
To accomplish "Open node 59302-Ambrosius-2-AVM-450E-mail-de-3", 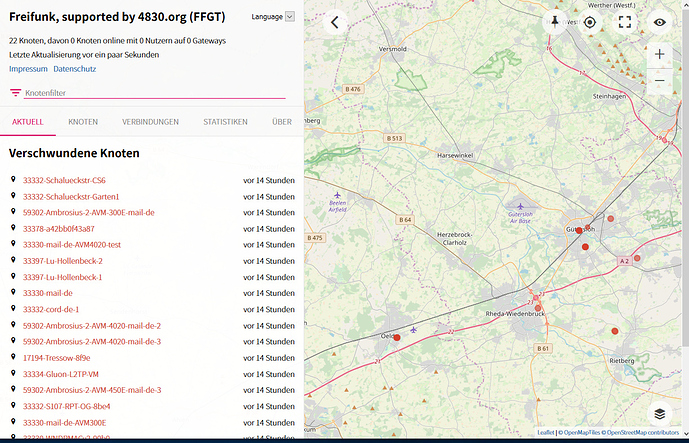I will (92, 390).
